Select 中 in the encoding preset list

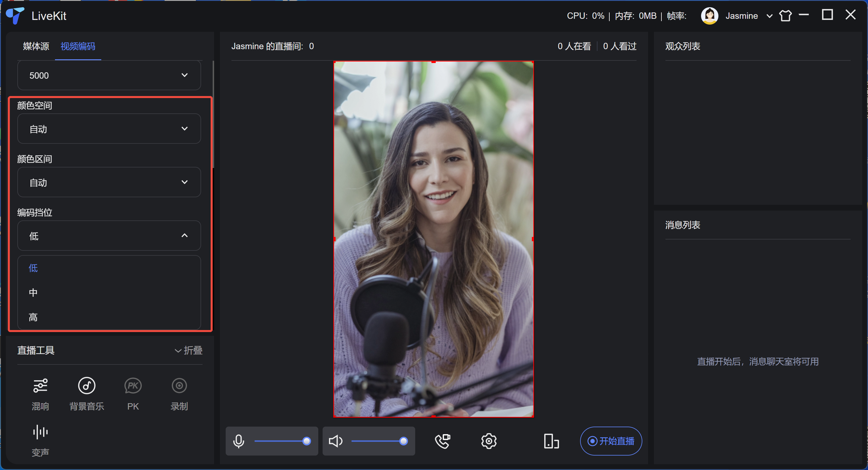(33, 292)
